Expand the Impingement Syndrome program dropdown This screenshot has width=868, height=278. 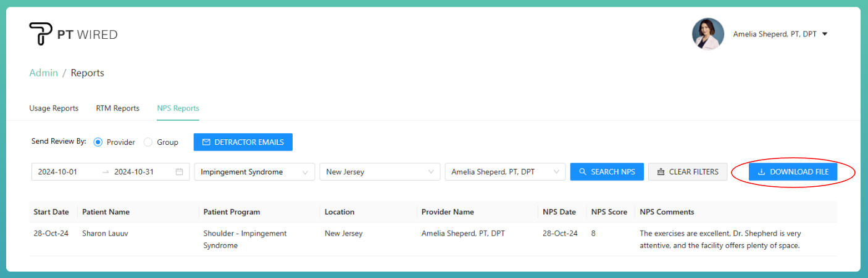coord(254,172)
